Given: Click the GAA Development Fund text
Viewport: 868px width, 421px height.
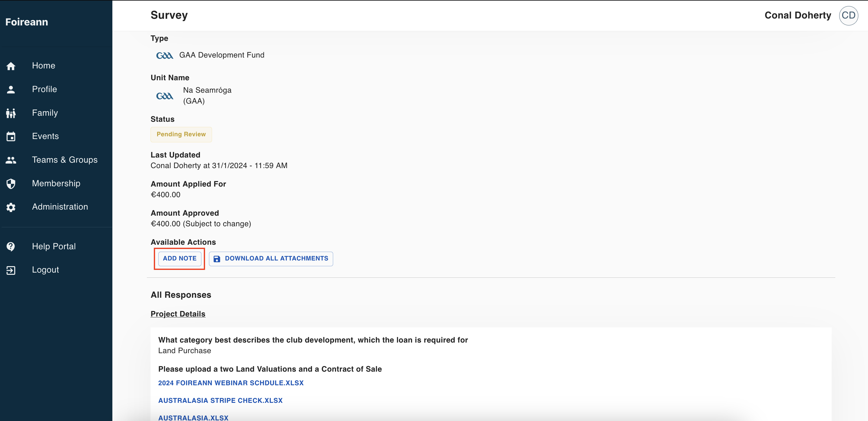Looking at the screenshot, I should click(x=222, y=55).
